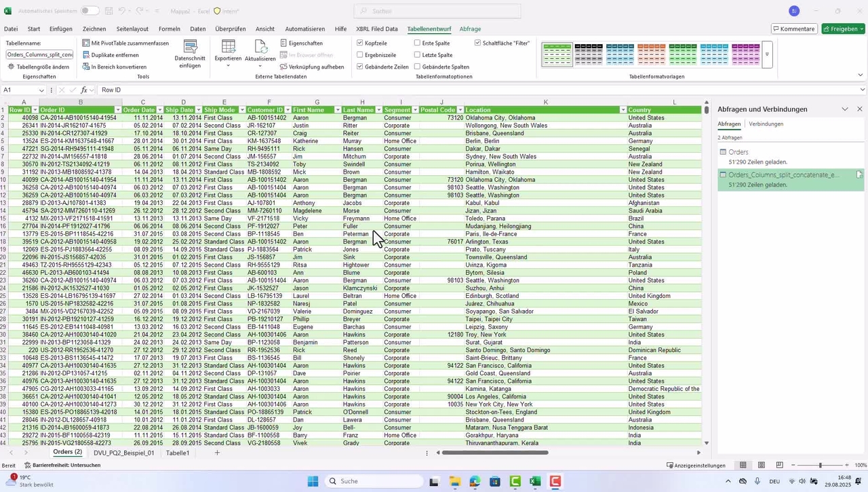Open Anzeigeeinstellungen in status bar

696,465
